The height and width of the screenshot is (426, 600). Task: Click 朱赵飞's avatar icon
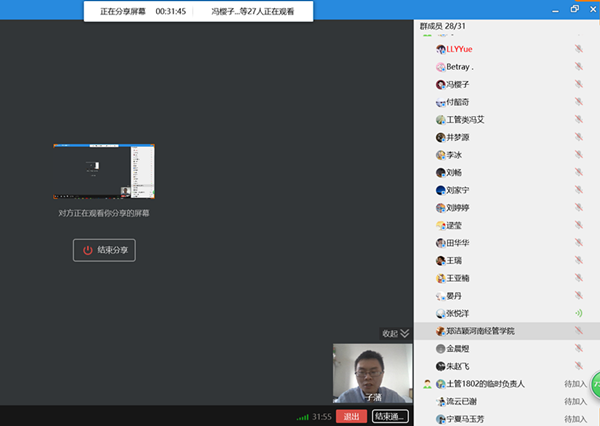tap(440, 366)
